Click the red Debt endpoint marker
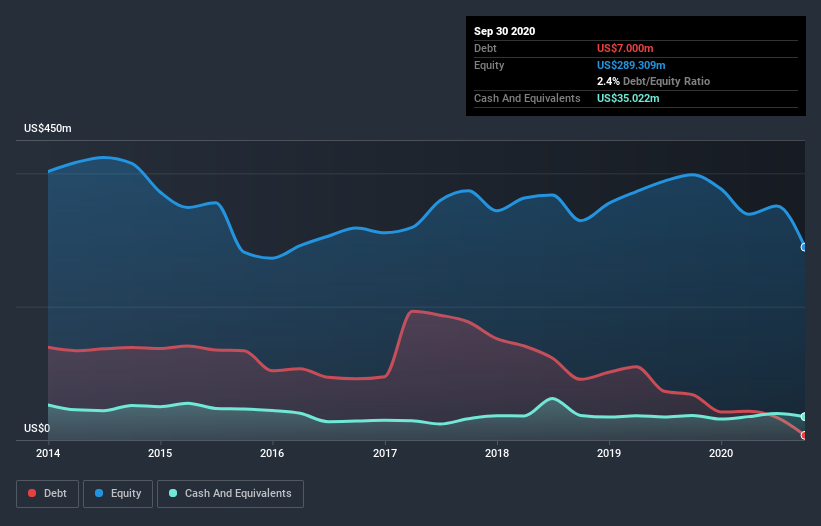 click(x=804, y=435)
